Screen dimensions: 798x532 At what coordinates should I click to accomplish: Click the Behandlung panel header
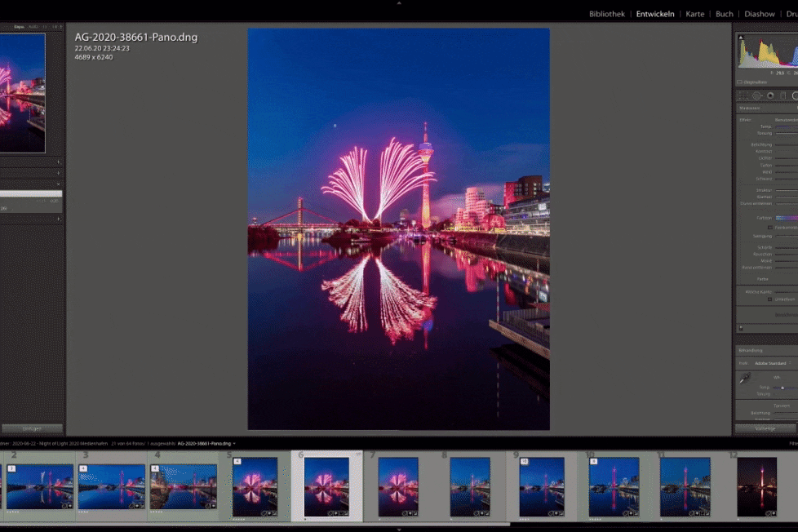[x=767, y=350]
